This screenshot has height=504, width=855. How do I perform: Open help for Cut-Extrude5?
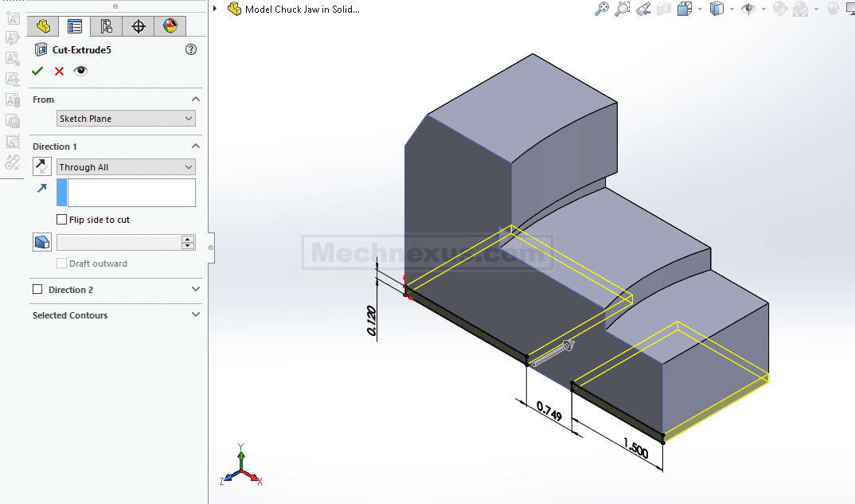tap(191, 49)
